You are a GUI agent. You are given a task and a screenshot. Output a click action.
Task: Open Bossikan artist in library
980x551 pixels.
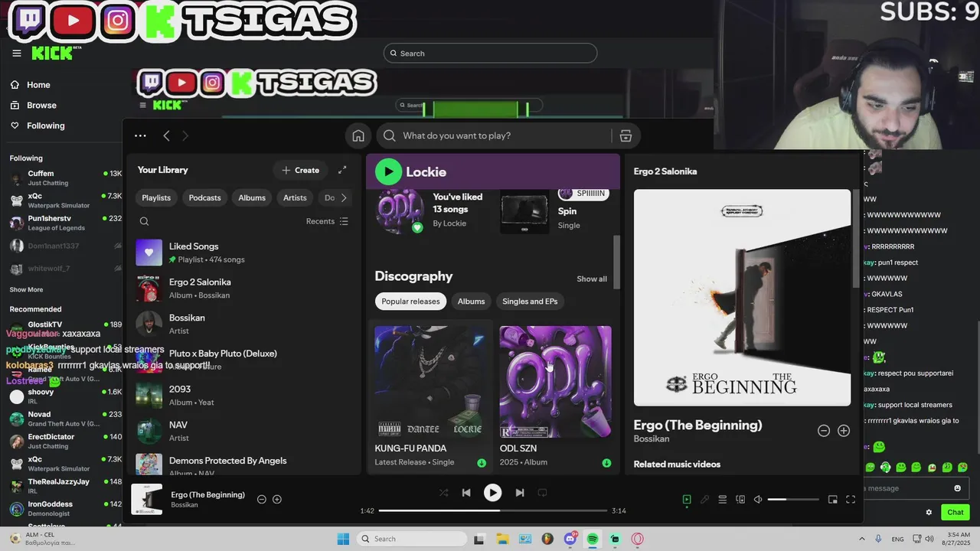coord(243,324)
